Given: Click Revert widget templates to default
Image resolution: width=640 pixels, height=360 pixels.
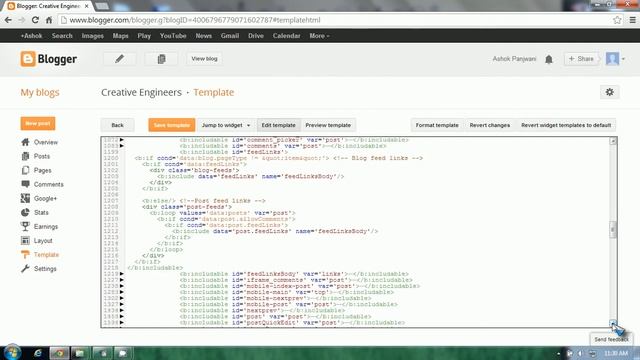Looking at the screenshot, I should pyautogui.click(x=566, y=125).
